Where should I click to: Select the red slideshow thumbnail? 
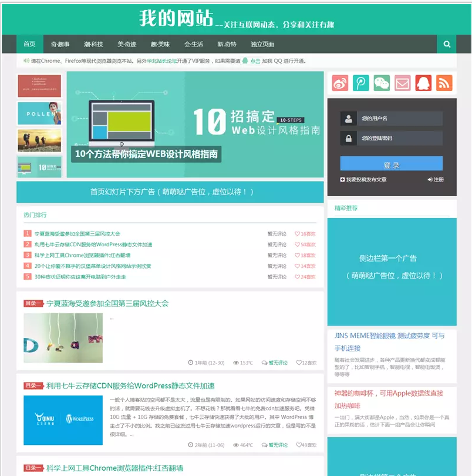[39, 86]
